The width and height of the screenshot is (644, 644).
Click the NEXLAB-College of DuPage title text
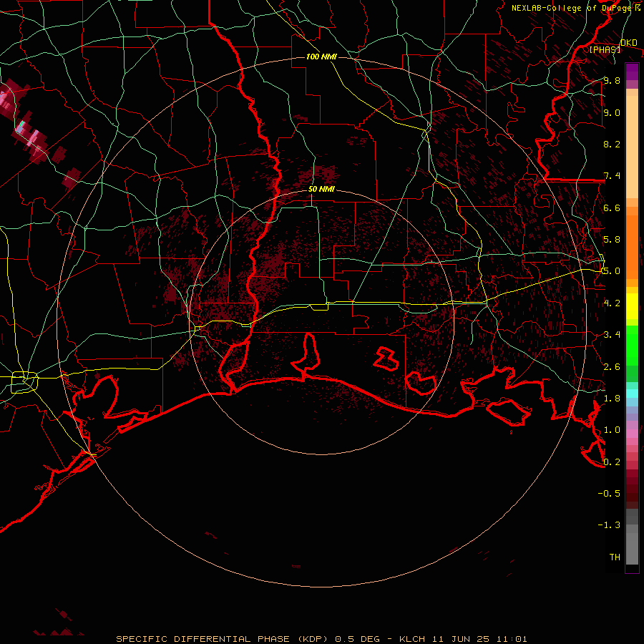pyautogui.click(x=572, y=8)
